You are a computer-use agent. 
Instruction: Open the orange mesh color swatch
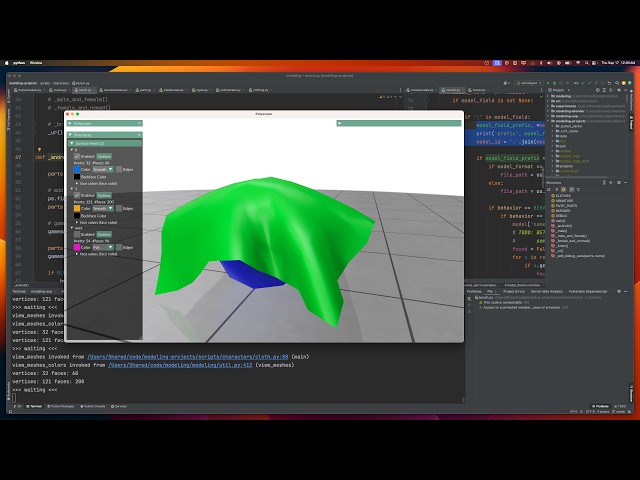[77, 209]
